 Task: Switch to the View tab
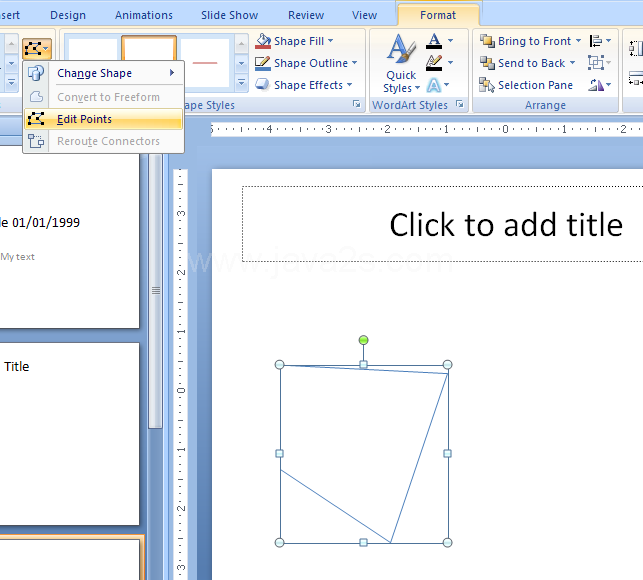pos(364,15)
